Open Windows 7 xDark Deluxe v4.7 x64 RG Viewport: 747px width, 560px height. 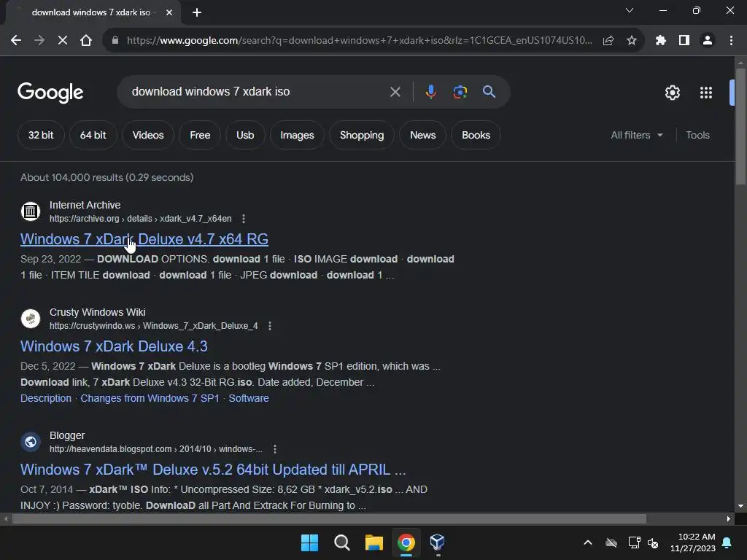pyautogui.click(x=144, y=239)
